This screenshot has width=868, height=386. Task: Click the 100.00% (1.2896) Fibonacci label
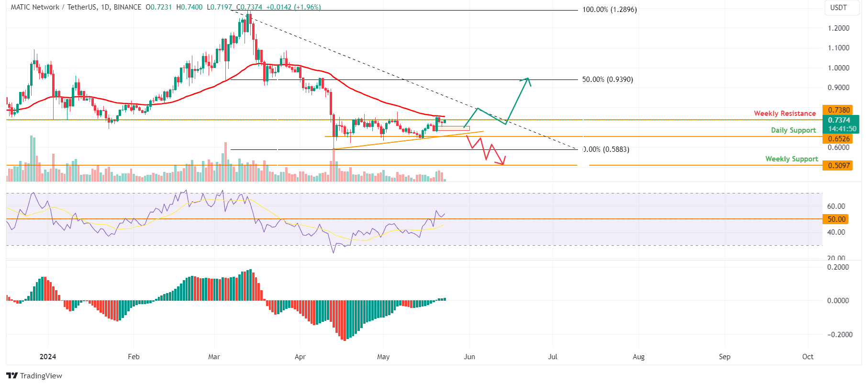pyautogui.click(x=609, y=10)
